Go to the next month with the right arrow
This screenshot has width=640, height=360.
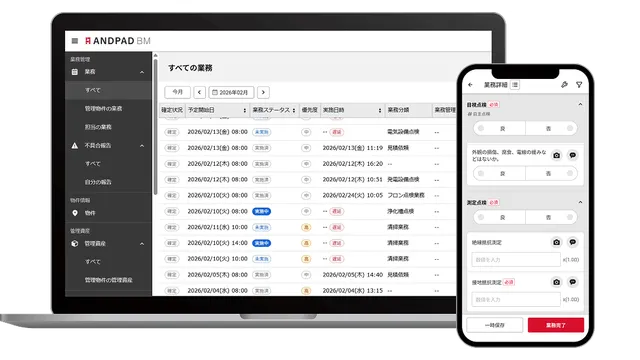click(263, 92)
